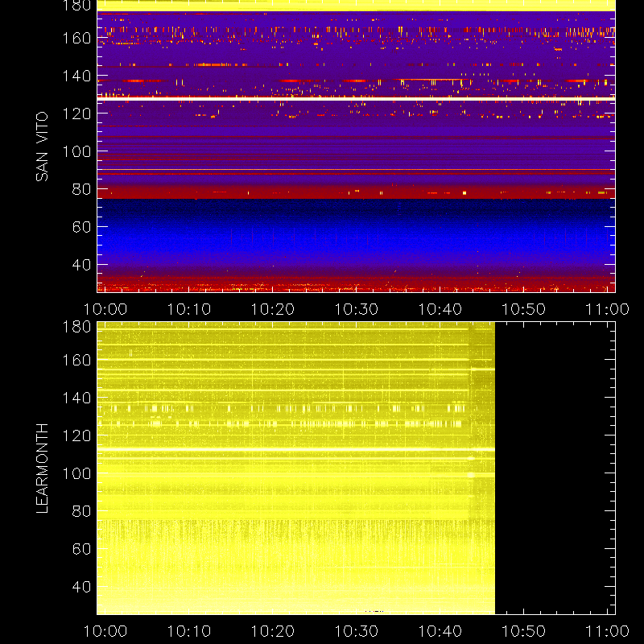Click the 10:10 time label under Learmonth plot
Image resolution: width=644 pixels, height=644 pixels.
click(189, 631)
